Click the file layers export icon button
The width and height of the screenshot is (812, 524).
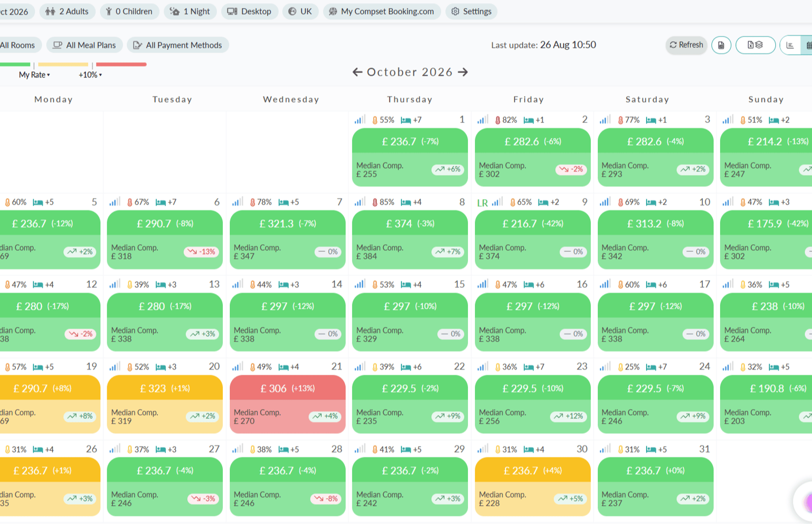point(755,45)
